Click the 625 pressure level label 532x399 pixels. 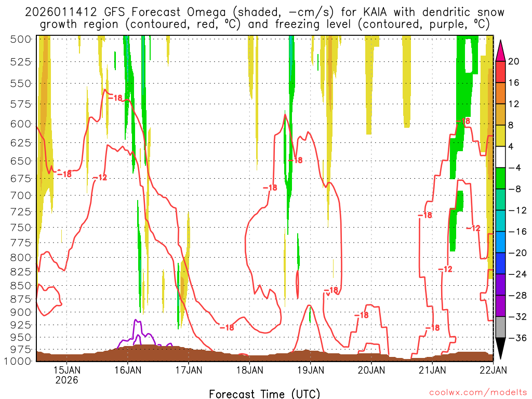pyautogui.click(x=21, y=143)
